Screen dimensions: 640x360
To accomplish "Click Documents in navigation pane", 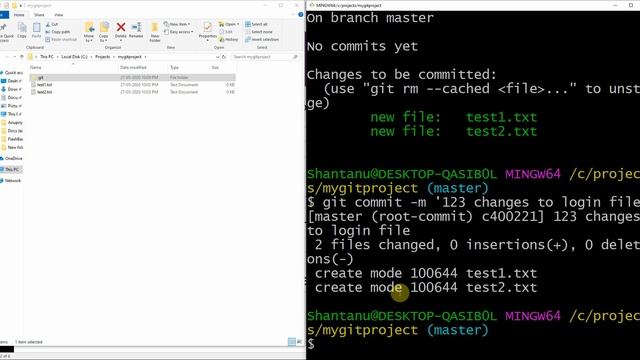I will click(x=12, y=98).
